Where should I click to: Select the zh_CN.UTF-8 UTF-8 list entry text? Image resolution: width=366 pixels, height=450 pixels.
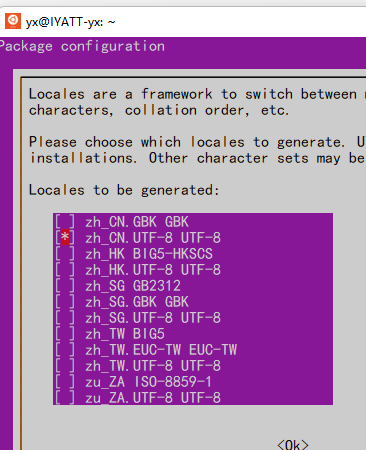tap(153, 238)
